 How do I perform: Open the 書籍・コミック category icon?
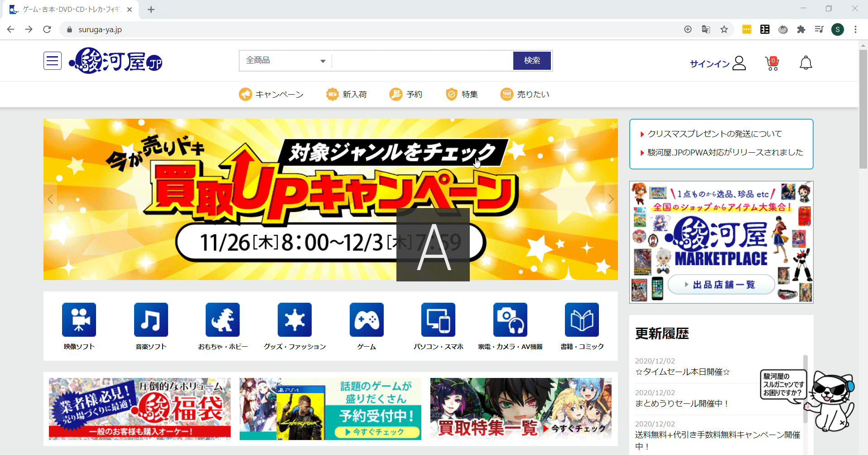coord(582,320)
